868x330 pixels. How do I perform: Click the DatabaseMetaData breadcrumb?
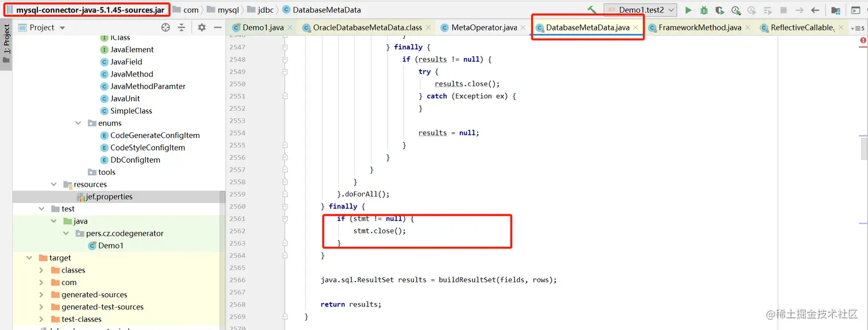[321, 10]
